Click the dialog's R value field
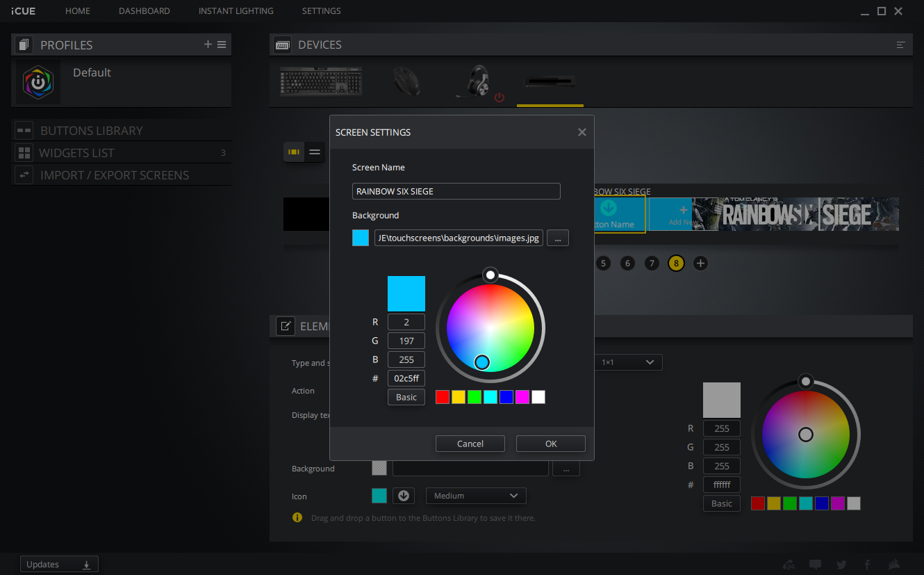The height and width of the screenshot is (575, 924). point(406,322)
